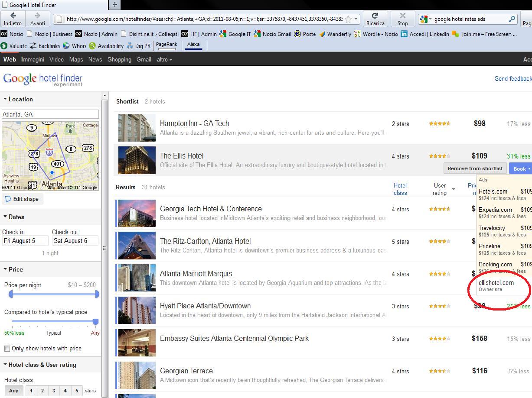
Task: Click the Alexa rank indicator
Action: click(x=193, y=45)
